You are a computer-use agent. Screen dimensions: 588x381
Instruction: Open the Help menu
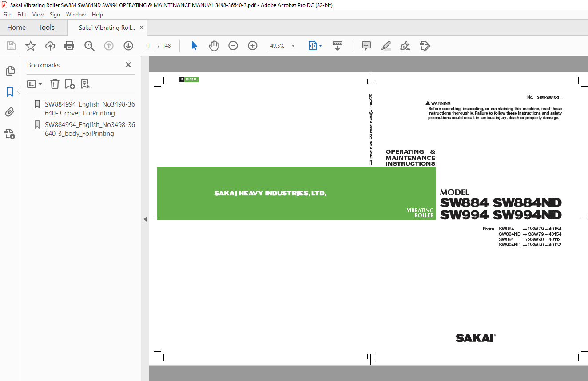pos(97,15)
